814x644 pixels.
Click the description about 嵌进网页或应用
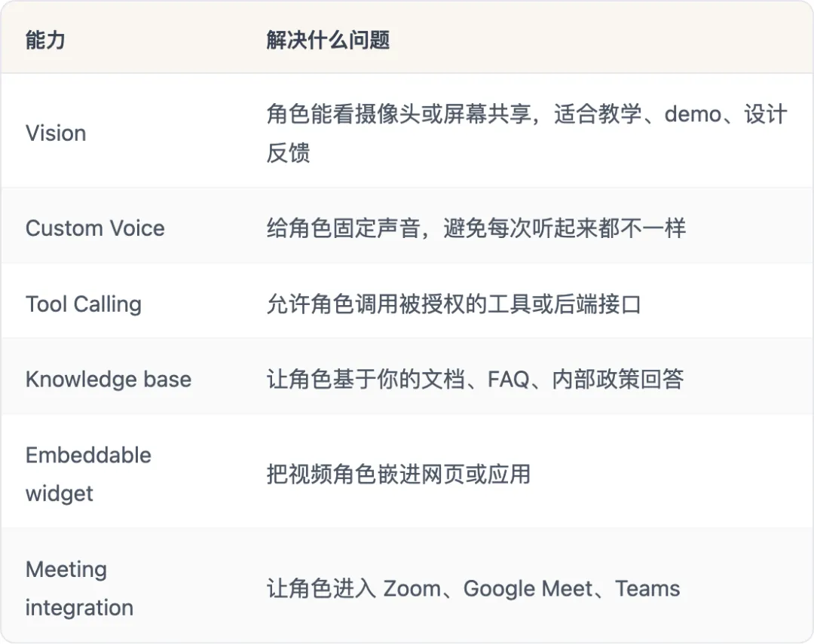click(x=399, y=475)
